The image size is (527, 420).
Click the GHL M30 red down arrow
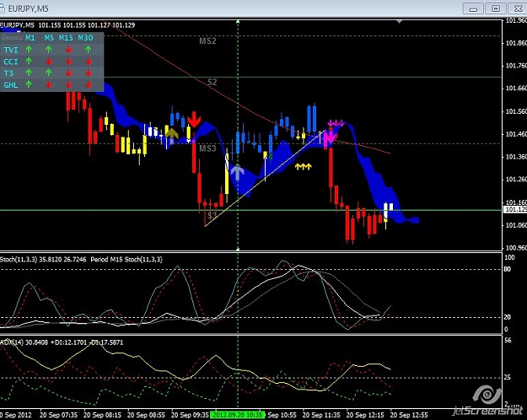89,84
